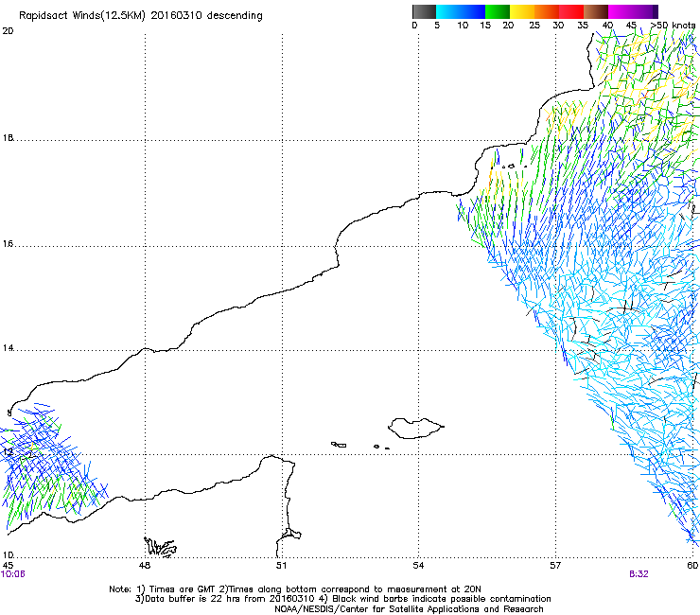700x615 pixels.
Task: Click the red 30-35 knots color segment
Action: [571, 11]
